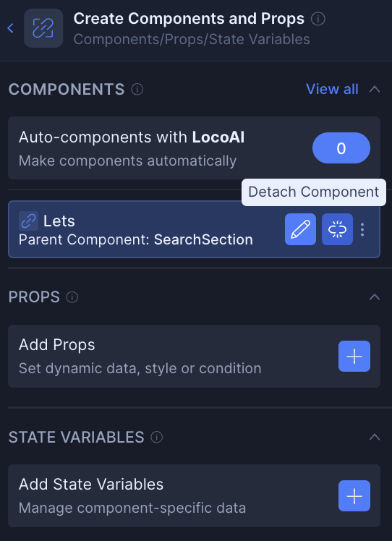Collapse the COMPONENTS section
This screenshot has height=541, width=392.
tap(375, 90)
